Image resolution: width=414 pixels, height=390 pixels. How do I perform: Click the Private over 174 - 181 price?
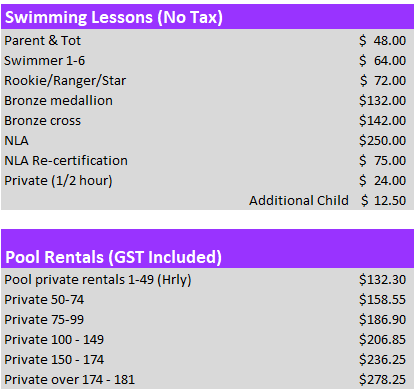tap(382, 380)
